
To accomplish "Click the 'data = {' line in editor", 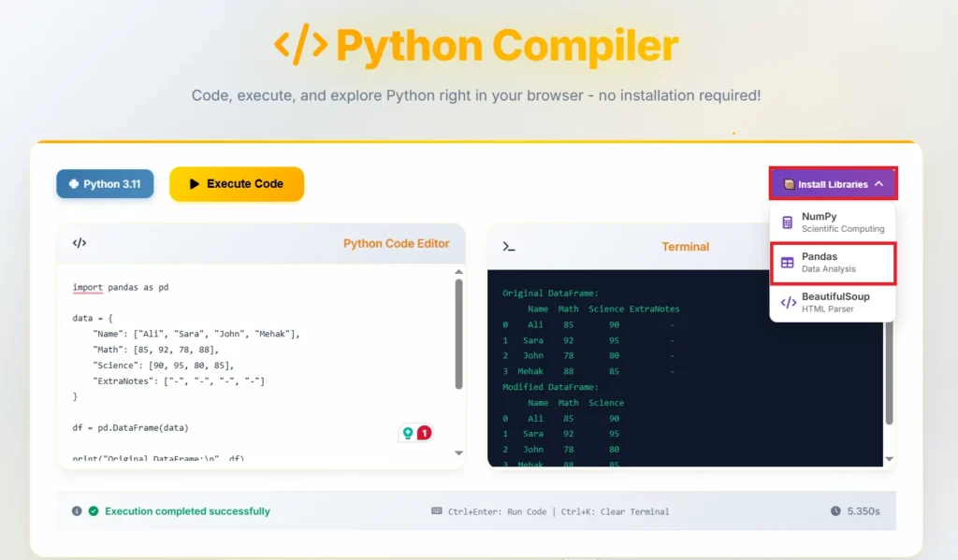I will 93,318.
